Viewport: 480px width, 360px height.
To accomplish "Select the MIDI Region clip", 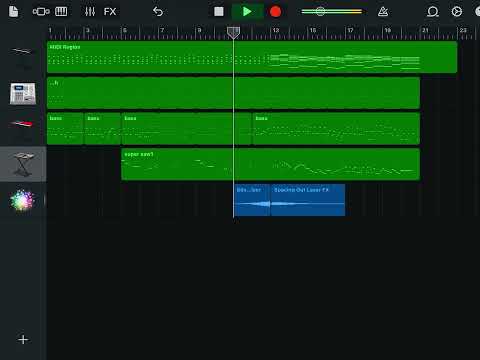I will tap(252, 57).
